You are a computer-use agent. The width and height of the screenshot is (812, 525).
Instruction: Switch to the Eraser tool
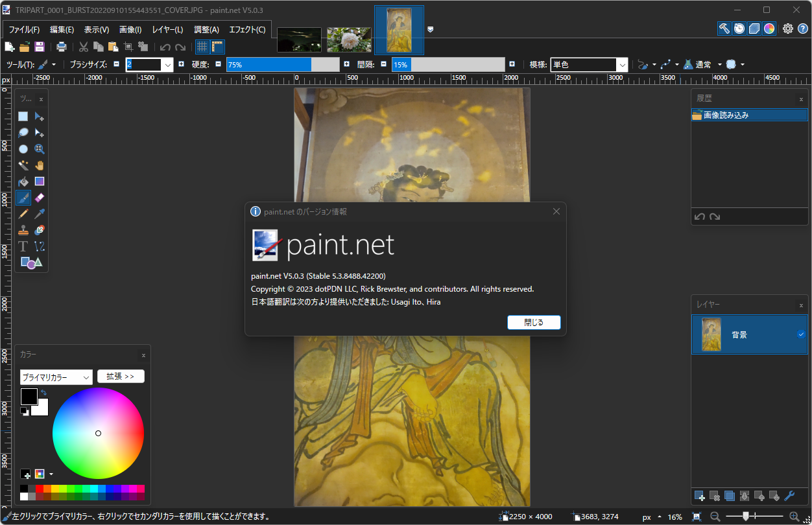click(39, 198)
